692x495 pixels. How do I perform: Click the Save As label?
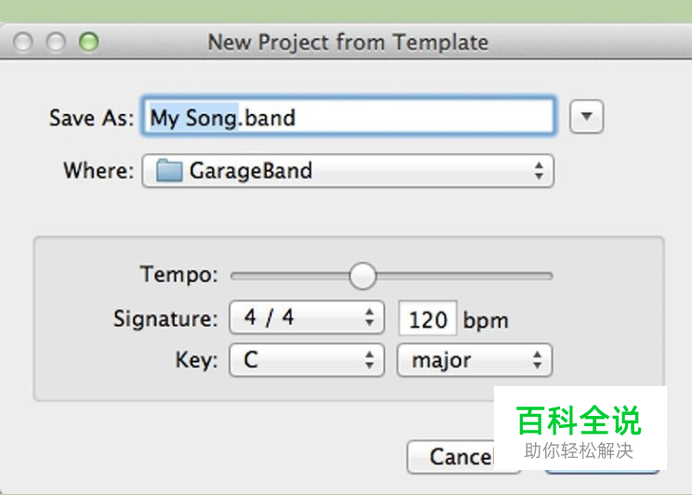click(90, 118)
